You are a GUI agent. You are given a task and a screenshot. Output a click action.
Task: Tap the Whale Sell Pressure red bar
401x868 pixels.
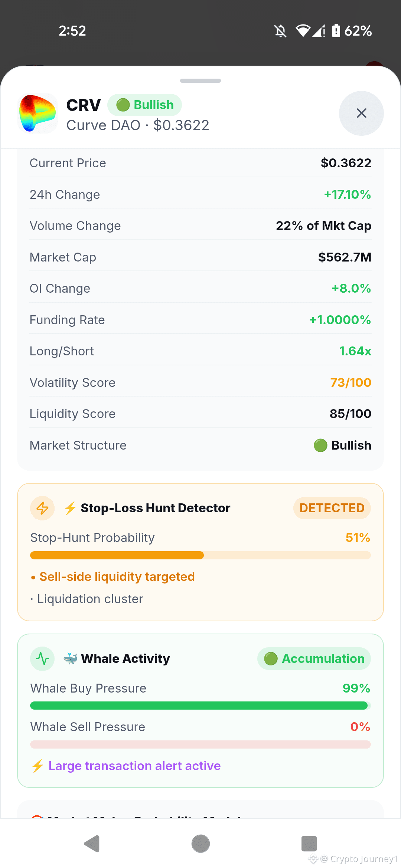tap(200, 744)
